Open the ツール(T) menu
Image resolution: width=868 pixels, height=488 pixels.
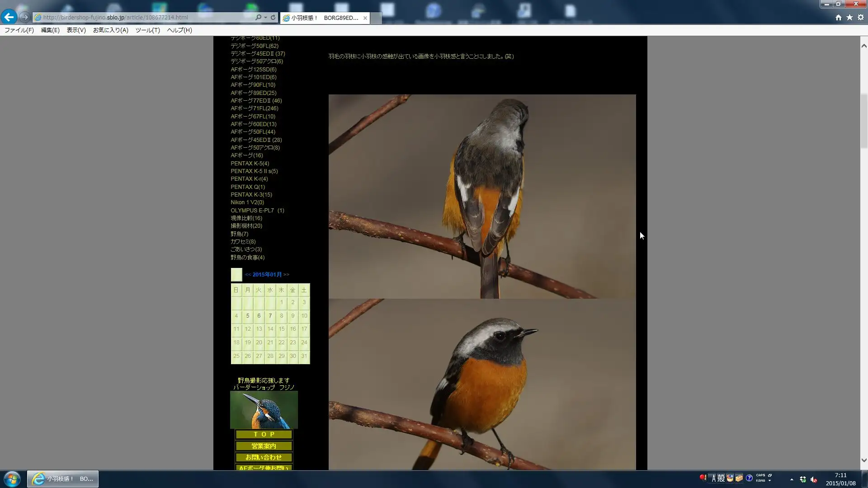pyautogui.click(x=148, y=30)
